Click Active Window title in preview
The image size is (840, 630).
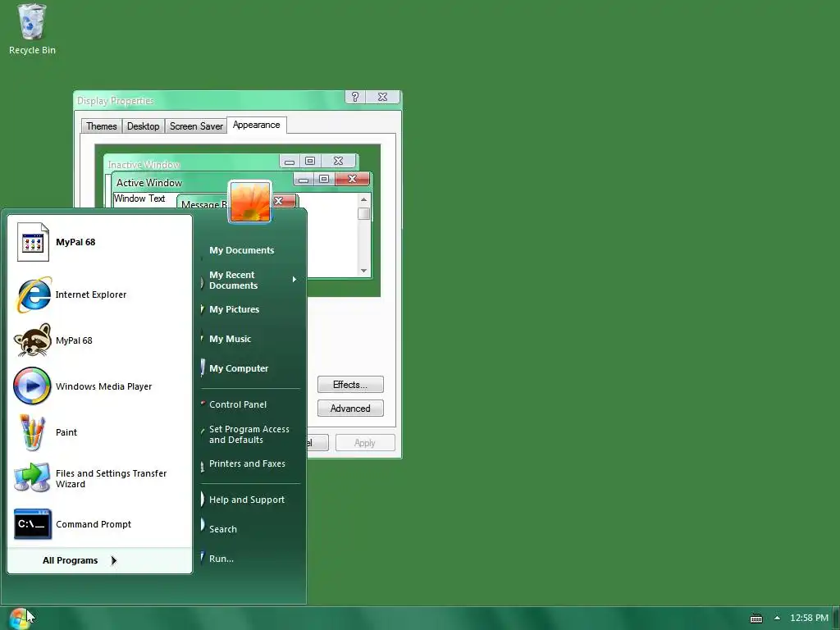pos(149,183)
